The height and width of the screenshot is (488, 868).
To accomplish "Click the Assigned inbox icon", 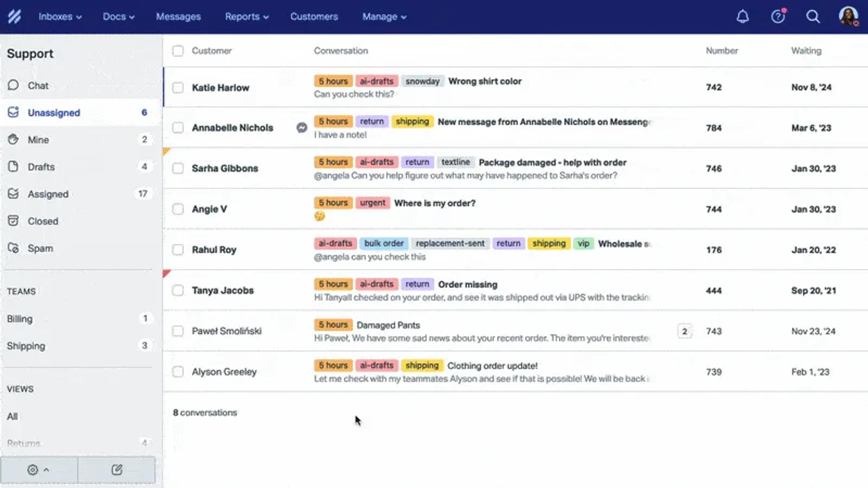I will (13, 194).
